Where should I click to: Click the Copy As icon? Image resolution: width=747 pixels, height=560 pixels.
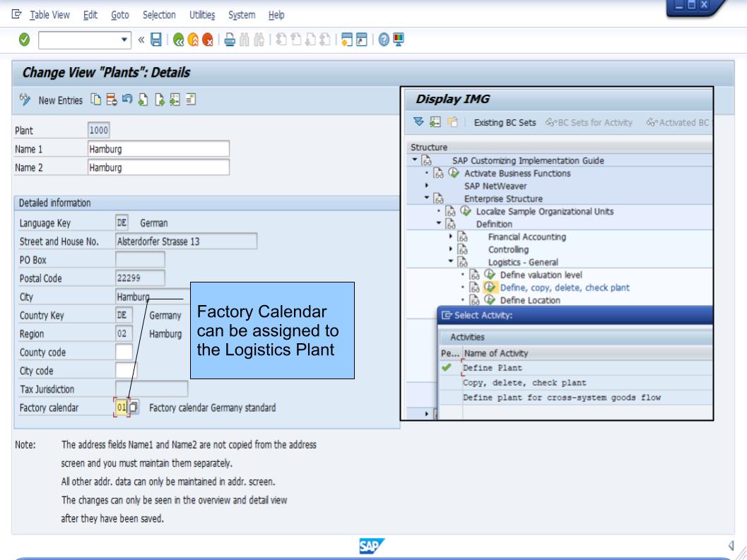coord(96,100)
